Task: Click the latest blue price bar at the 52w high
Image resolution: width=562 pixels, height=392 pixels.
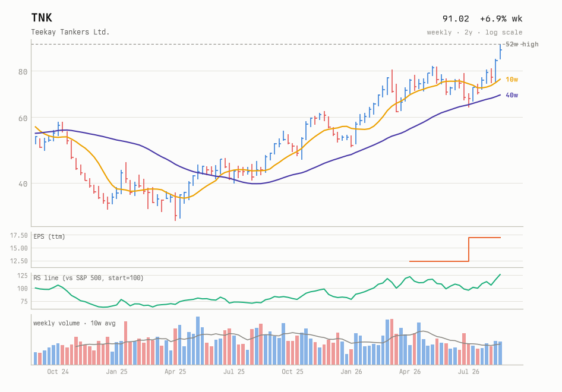Action: 500,52
